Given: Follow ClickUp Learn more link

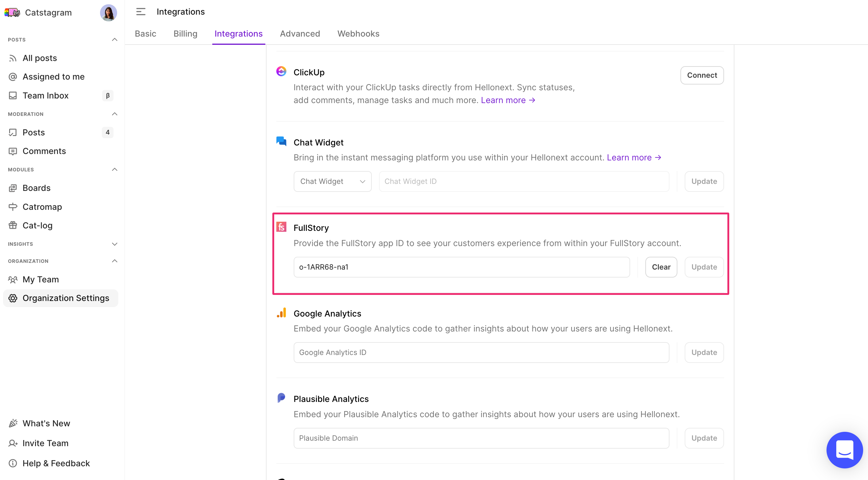Looking at the screenshot, I should pyautogui.click(x=508, y=100).
